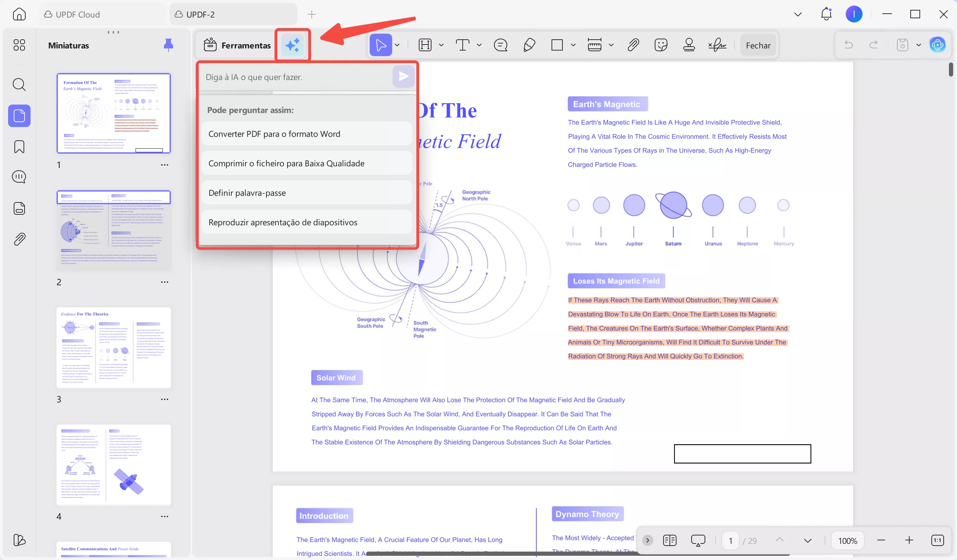Open the save options dropdown arrow
957x560 pixels.
pos(919,45)
